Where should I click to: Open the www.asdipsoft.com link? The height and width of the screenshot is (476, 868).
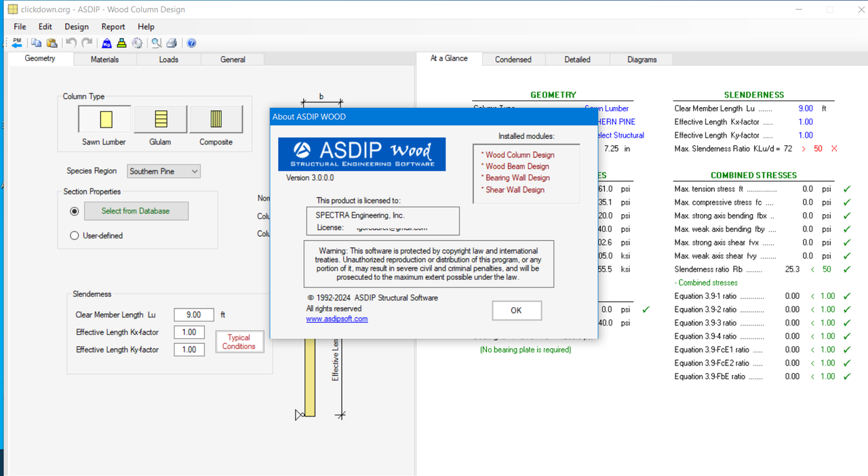click(337, 319)
